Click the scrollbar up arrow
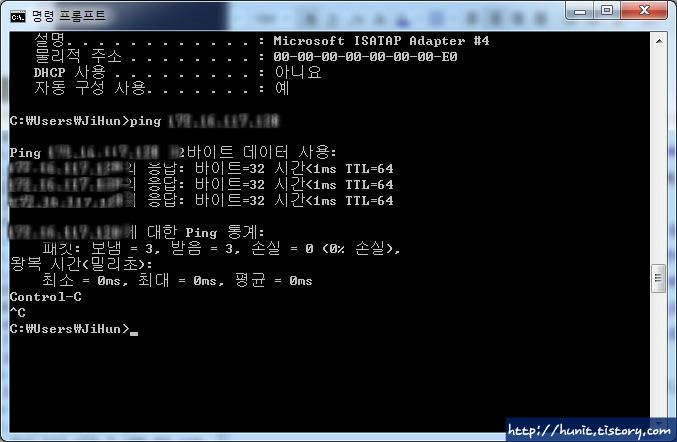The image size is (677, 442). click(x=659, y=41)
